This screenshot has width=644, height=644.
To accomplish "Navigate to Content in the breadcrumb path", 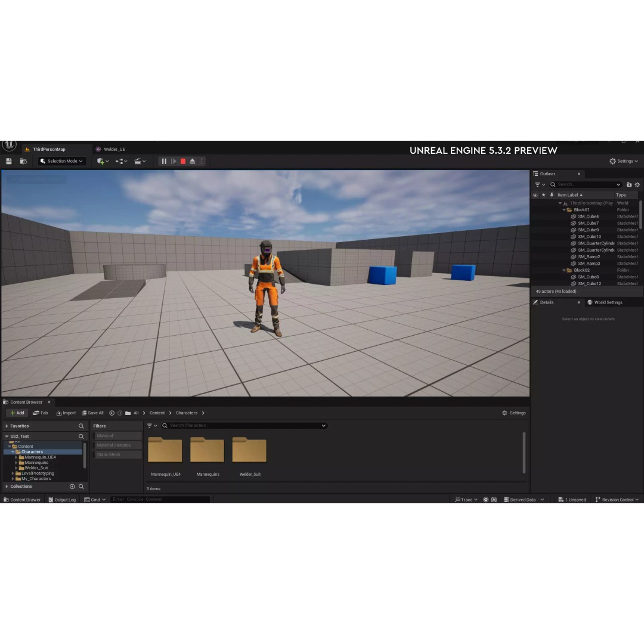I will (x=157, y=413).
